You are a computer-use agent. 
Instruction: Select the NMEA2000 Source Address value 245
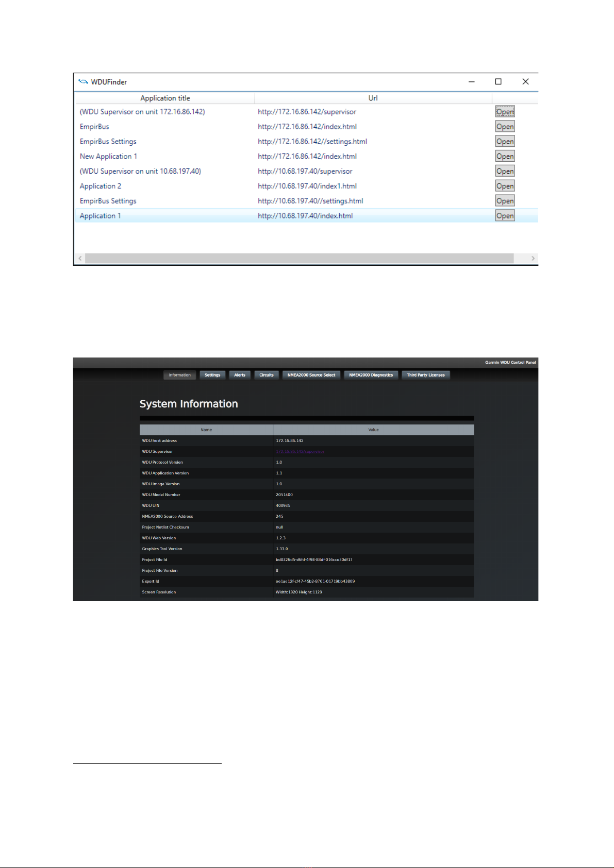[279, 517]
